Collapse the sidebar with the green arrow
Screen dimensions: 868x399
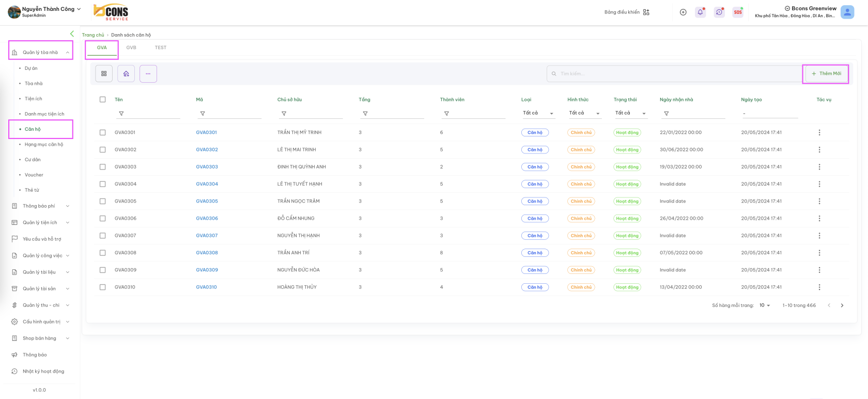pos(72,34)
